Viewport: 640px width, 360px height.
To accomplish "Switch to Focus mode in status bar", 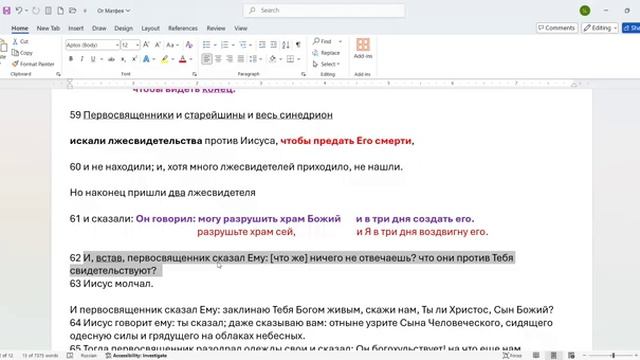I will point(512,356).
